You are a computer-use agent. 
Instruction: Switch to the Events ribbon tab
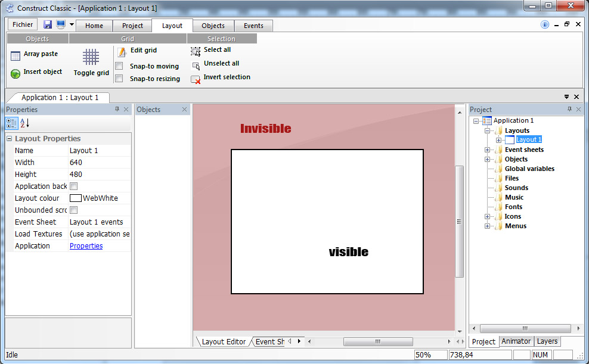point(253,25)
